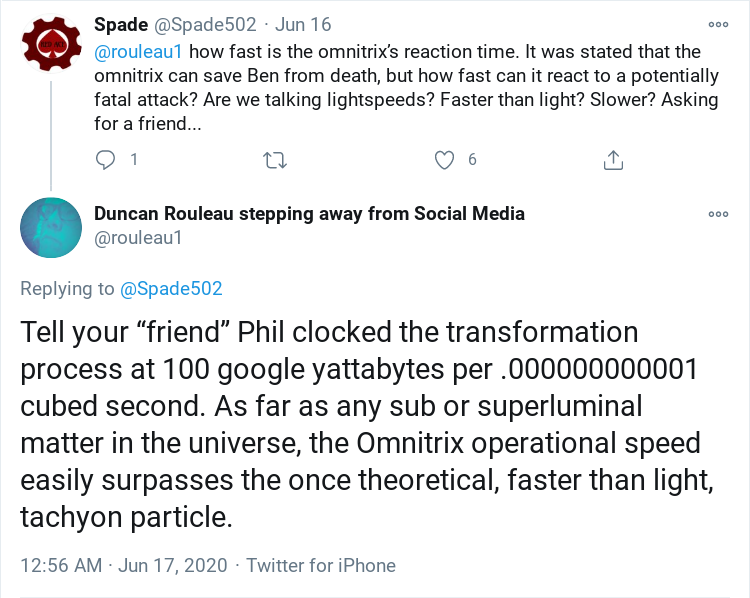Viewport: 750px width, 598px height.
Task: Click the like count 6
Action: click(472, 159)
